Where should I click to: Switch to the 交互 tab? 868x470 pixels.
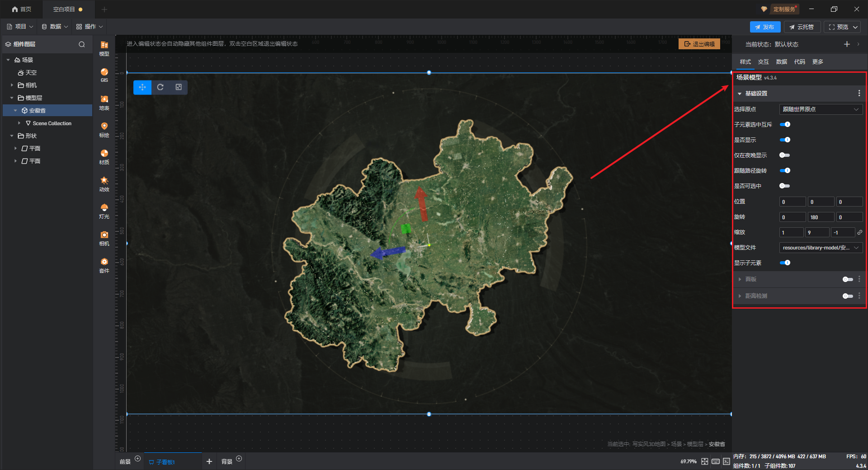coord(763,62)
